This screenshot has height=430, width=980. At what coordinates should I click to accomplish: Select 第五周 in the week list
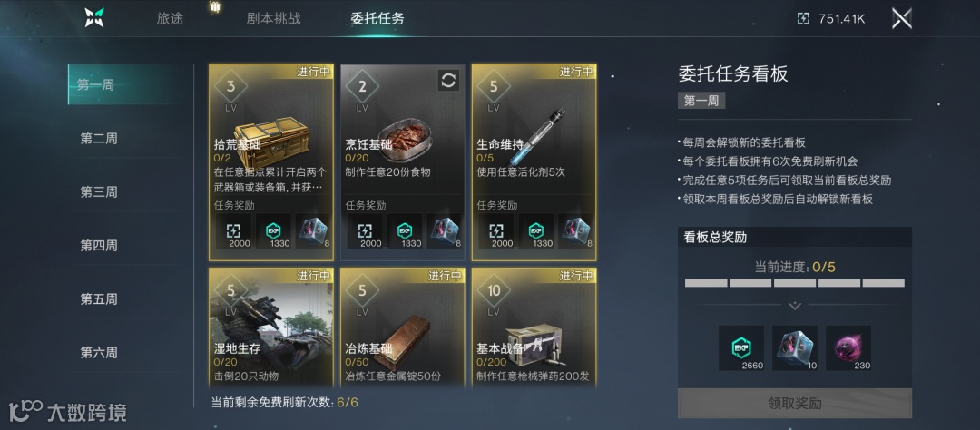pyautogui.click(x=99, y=298)
